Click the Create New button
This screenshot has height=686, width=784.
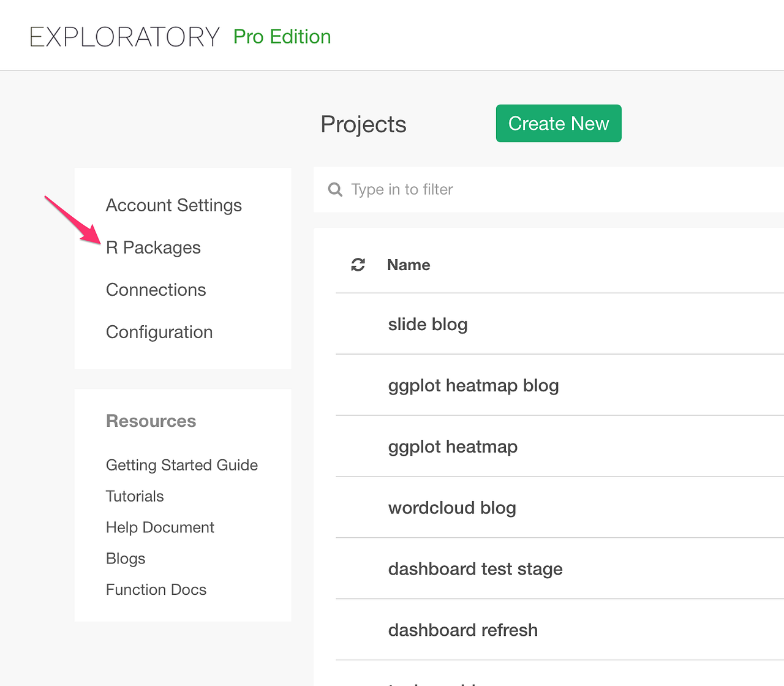tap(558, 124)
